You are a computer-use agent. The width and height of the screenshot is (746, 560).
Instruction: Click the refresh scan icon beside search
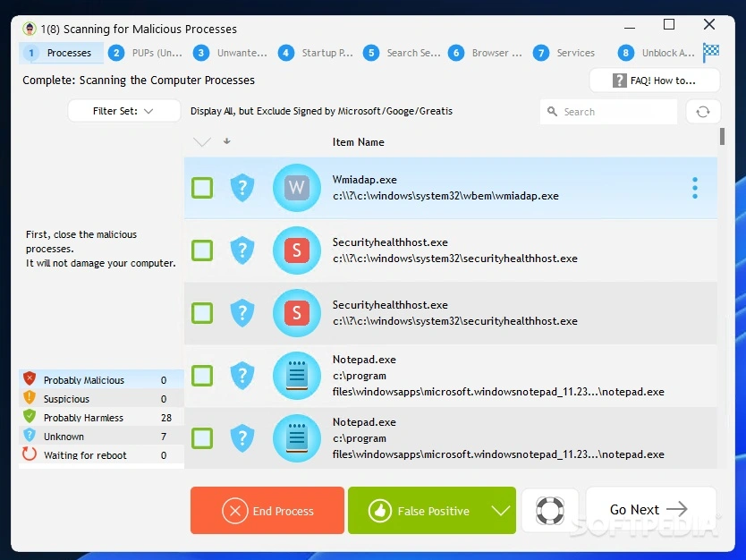point(703,112)
